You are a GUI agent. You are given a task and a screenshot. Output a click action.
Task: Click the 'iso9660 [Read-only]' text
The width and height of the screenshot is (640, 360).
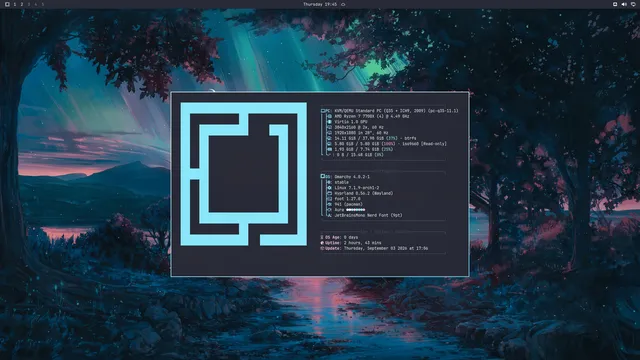(424, 144)
